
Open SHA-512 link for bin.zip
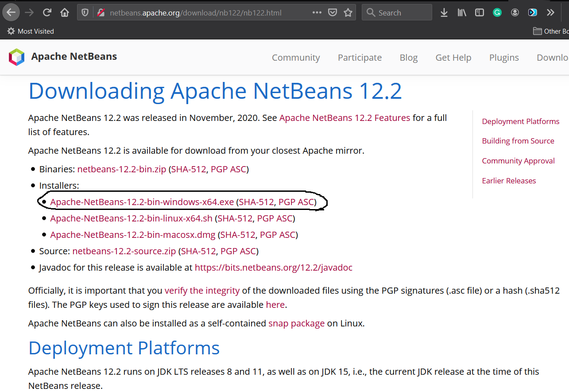[x=189, y=169]
